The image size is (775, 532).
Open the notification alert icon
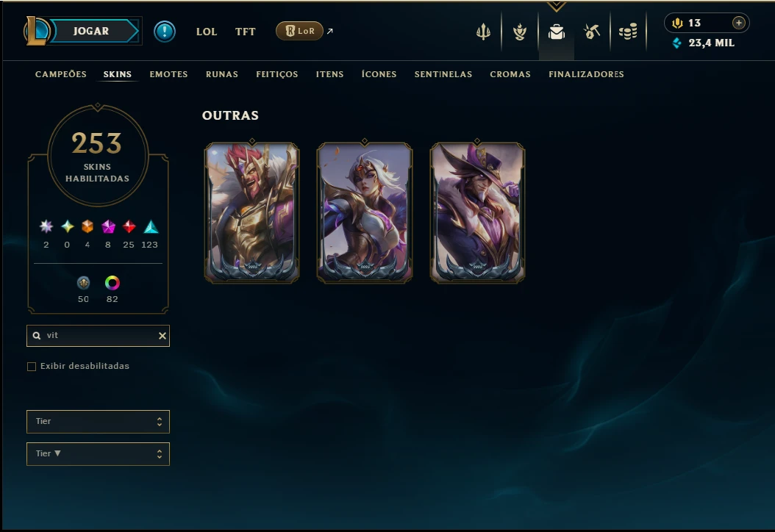pyautogui.click(x=164, y=32)
